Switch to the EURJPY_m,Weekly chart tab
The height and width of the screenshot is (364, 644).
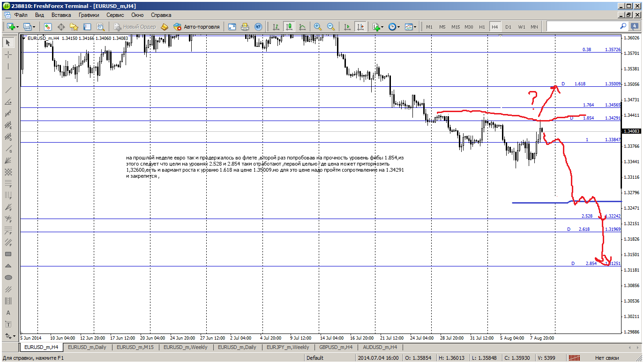[287, 347]
